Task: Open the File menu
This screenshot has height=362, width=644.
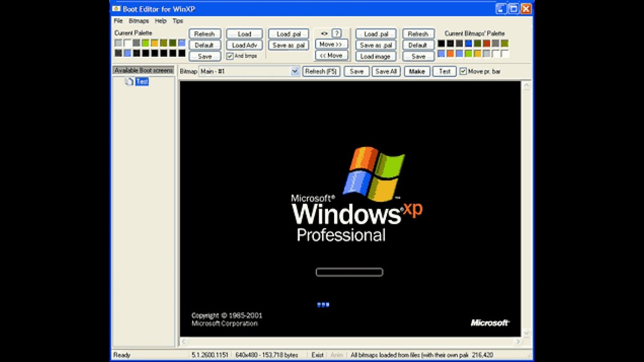Action: [118, 21]
